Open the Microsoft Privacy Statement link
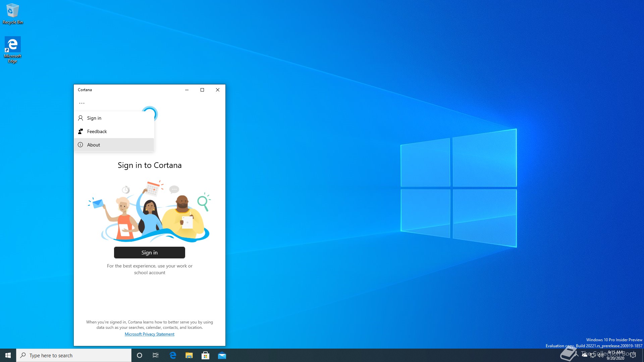Viewport: 644px width, 362px height. pos(150,334)
